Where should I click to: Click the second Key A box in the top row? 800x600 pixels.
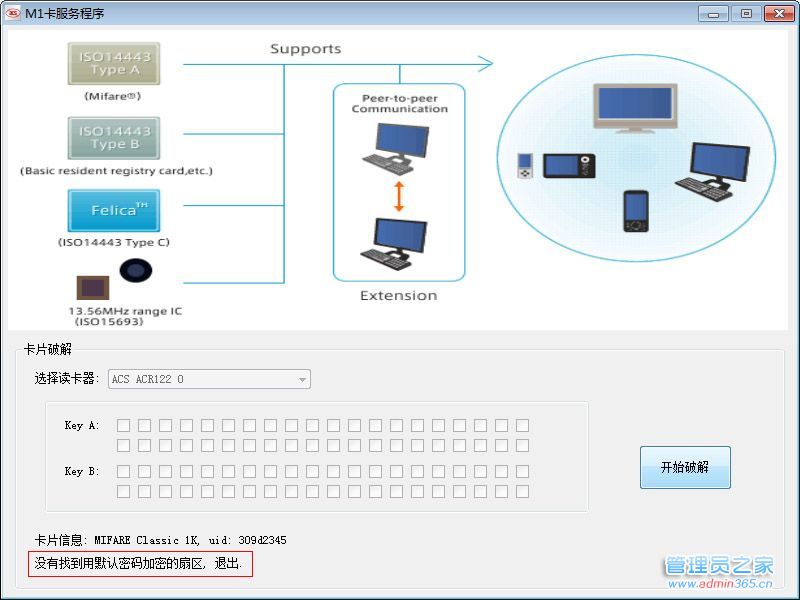click(144, 425)
